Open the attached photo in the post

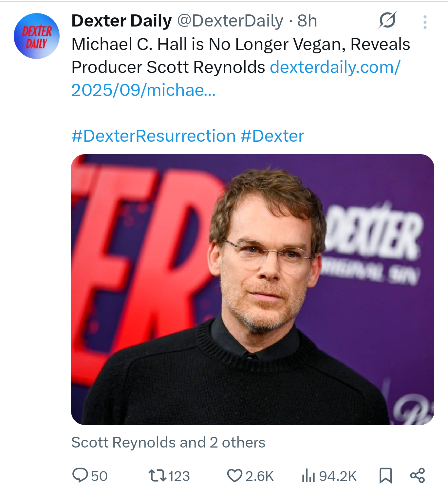pos(252,289)
